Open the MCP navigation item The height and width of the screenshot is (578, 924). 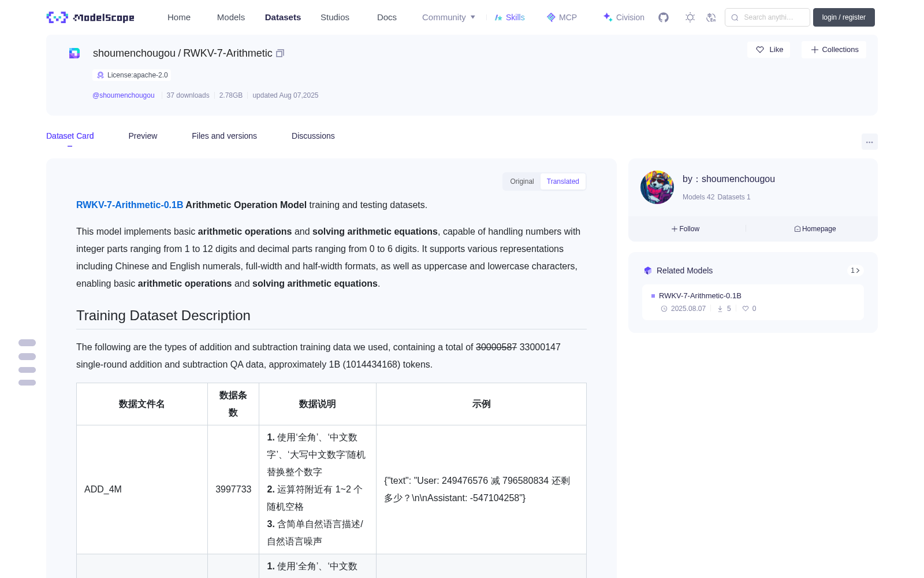pyautogui.click(x=562, y=17)
